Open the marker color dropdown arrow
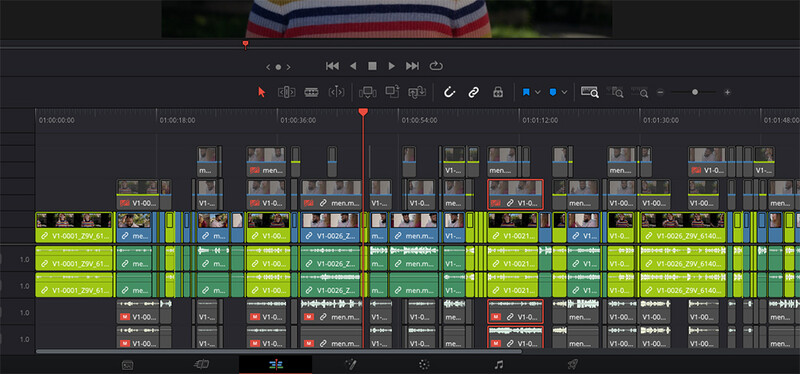800x374 pixels. (564, 92)
